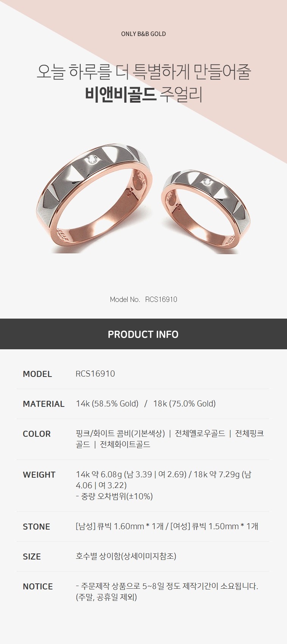Click the NOTICE row label
The image size is (287, 644).
tap(38, 586)
